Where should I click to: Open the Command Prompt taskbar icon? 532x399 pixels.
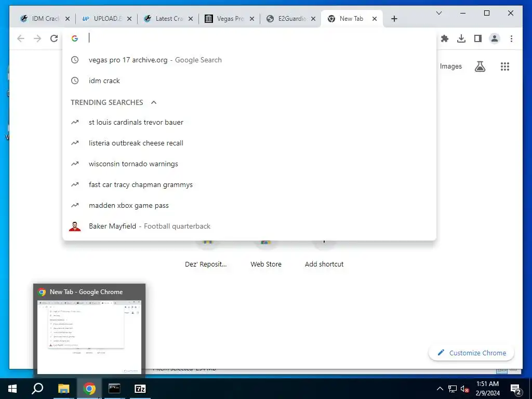tap(114, 389)
